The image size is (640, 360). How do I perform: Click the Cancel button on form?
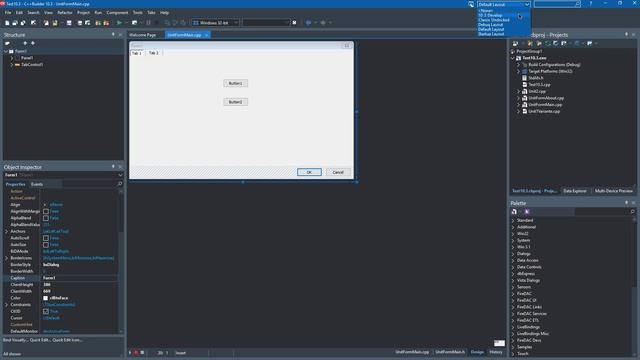point(338,172)
